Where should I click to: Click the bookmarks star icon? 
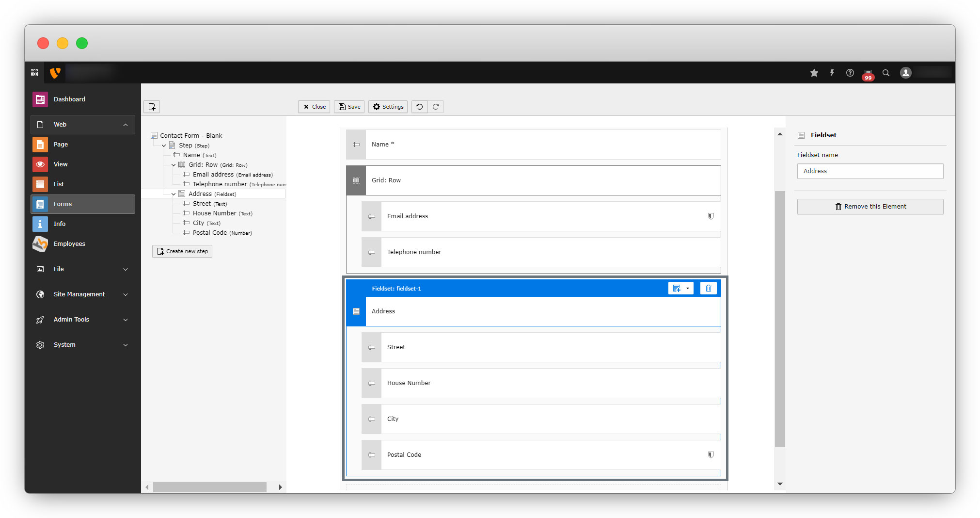pos(814,73)
